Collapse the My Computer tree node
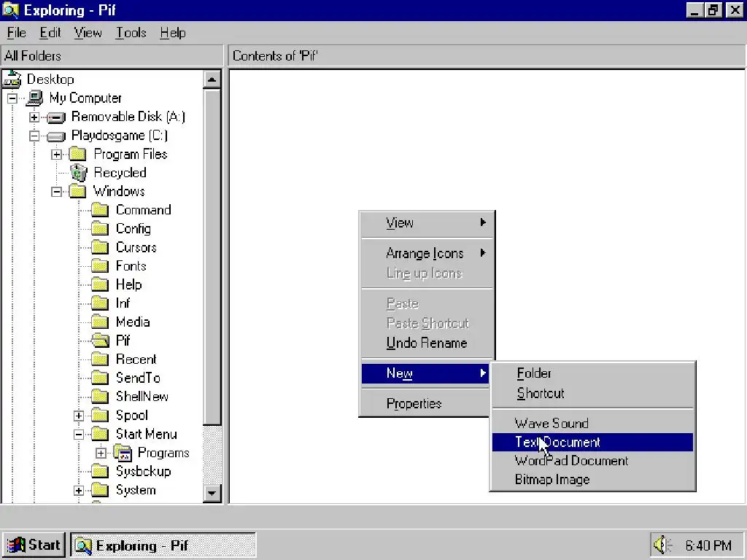Image resolution: width=747 pixels, height=560 pixels. (x=12, y=98)
